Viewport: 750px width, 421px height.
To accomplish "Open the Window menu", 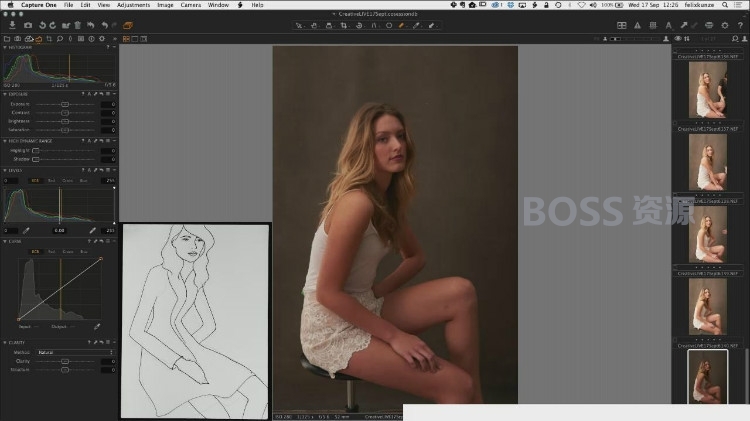I will (218, 5).
